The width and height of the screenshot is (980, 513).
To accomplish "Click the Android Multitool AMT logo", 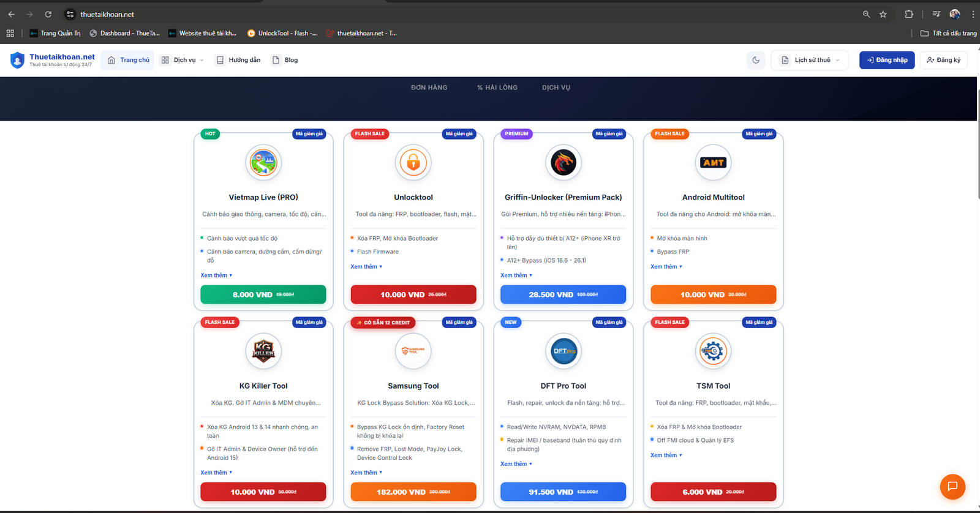I will (x=713, y=163).
